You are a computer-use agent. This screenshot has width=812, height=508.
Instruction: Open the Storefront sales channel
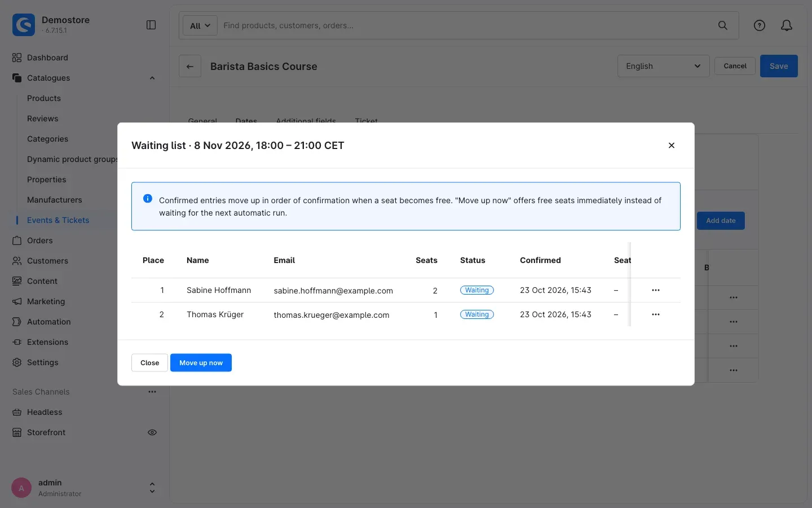click(x=46, y=432)
